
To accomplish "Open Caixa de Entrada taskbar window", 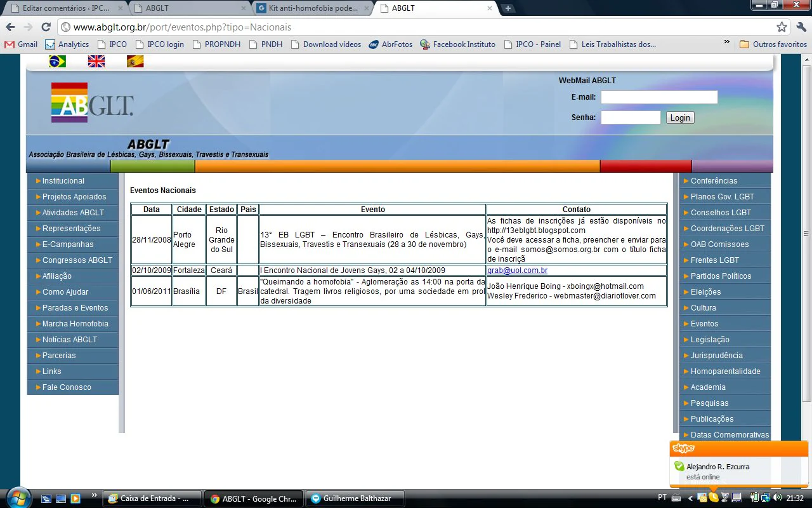I will (153, 498).
